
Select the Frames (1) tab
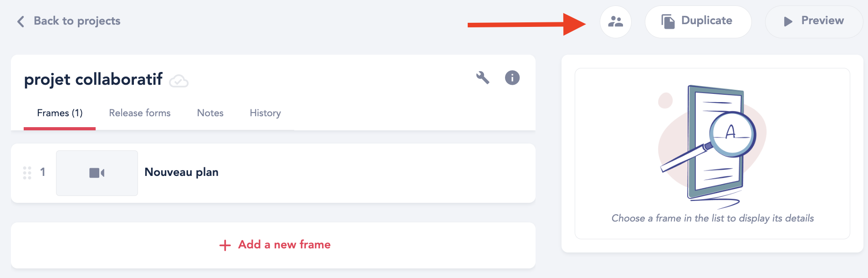click(x=60, y=113)
